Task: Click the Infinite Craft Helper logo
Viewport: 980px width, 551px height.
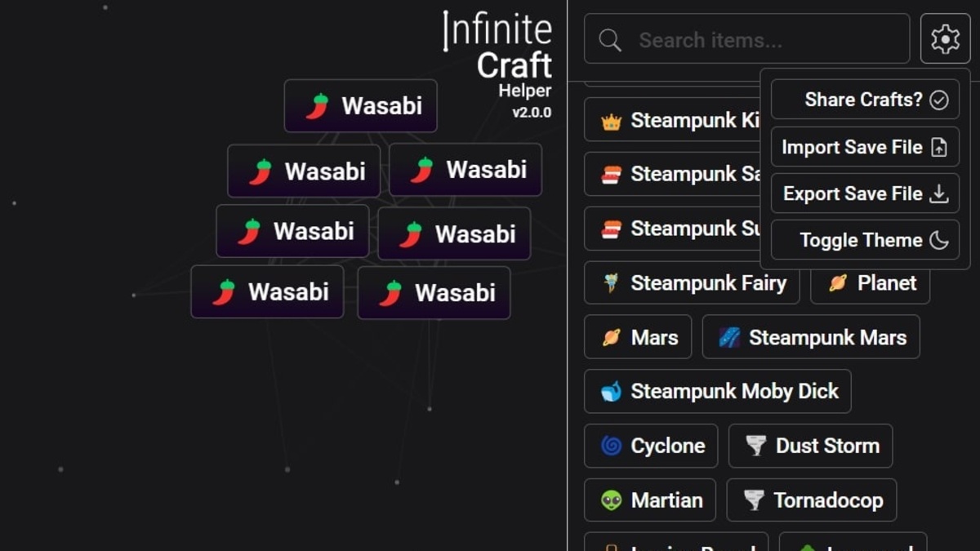Action: [500, 64]
